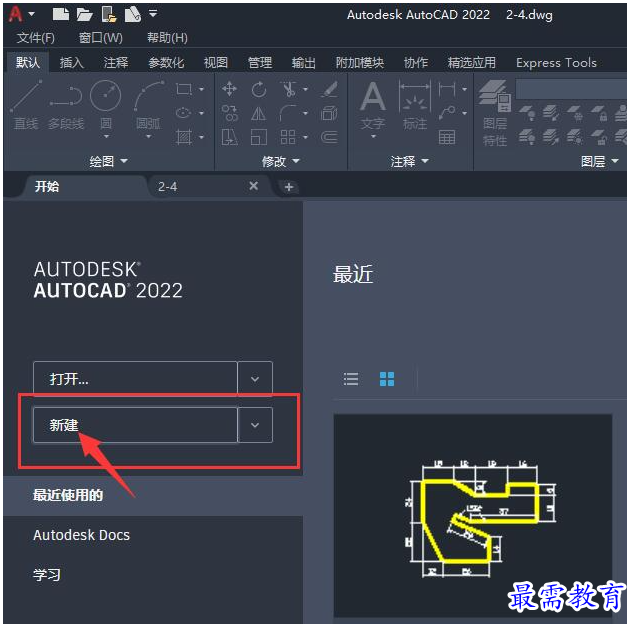The width and height of the screenshot is (632, 628).
Task: Select the Hatch tool
Action: 184,137
